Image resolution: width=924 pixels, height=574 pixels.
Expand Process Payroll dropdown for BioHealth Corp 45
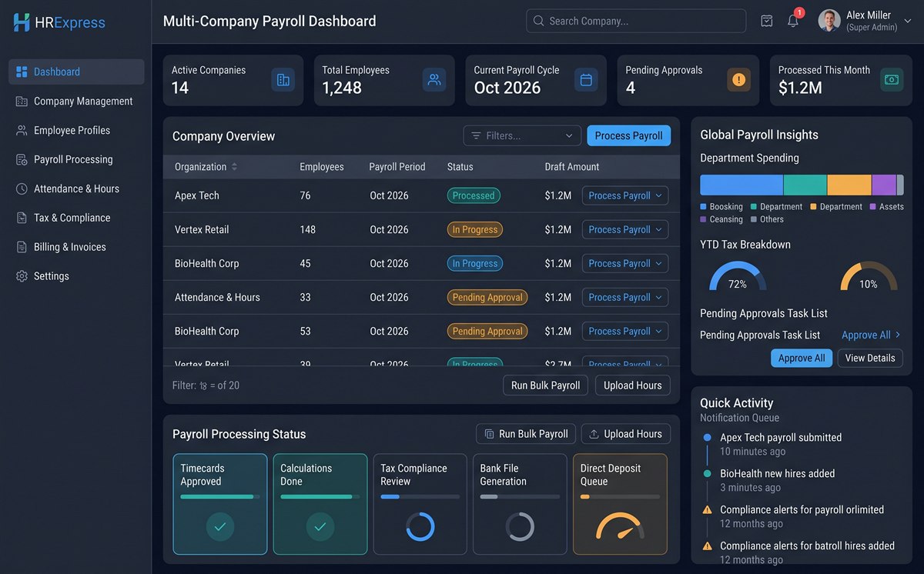click(x=625, y=263)
